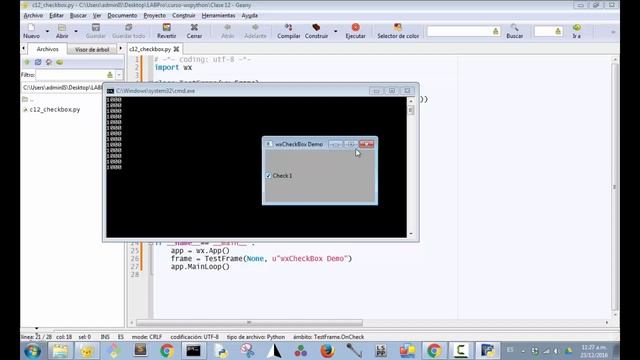Open the Ver menu

click(x=97, y=16)
